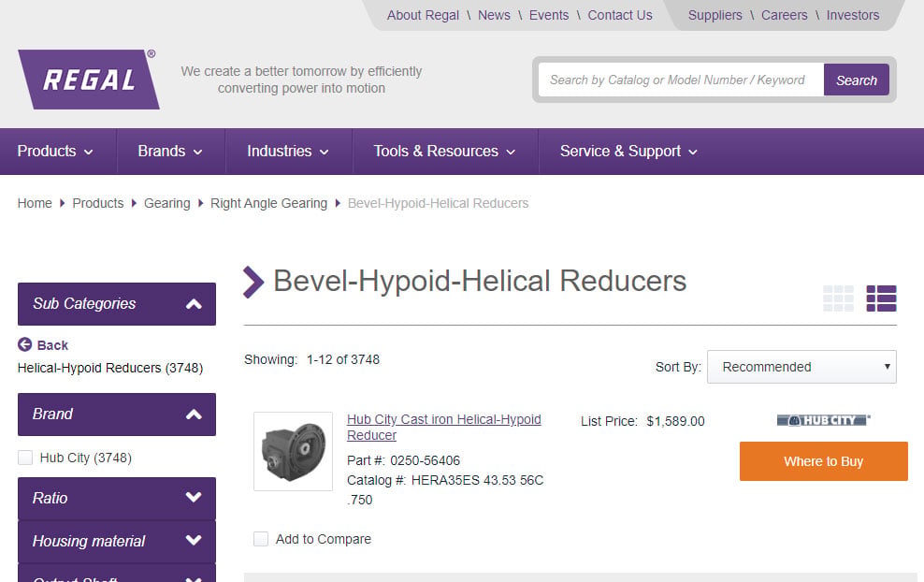Open the Service & Support menu
Image resolution: width=924 pixels, height=582 pixels.
(x=628, y=152)
